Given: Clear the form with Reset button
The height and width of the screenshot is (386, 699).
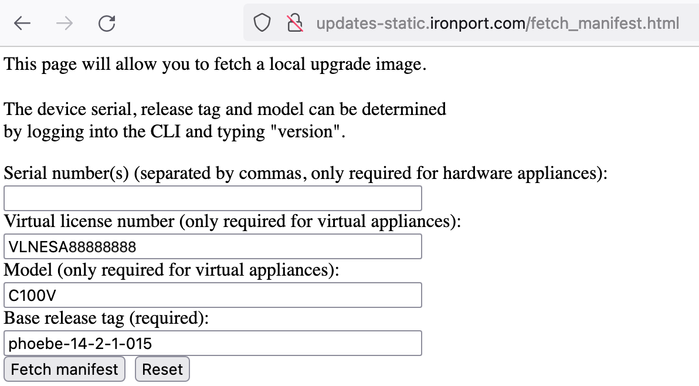Looking at the screenshot, I should (162, 369).
